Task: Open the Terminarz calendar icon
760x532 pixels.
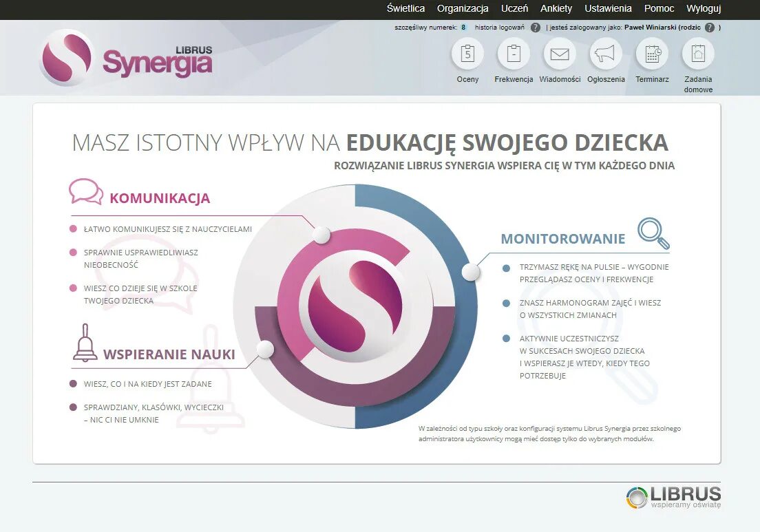Action: click(x=652, y=53)
